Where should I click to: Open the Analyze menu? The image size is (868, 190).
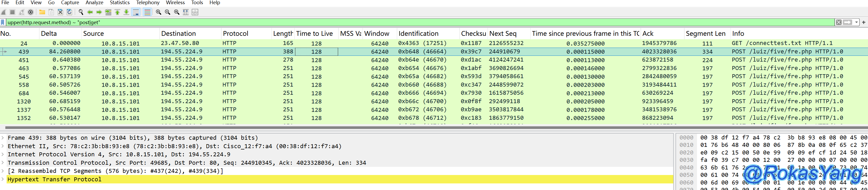[x=94, y=3]
